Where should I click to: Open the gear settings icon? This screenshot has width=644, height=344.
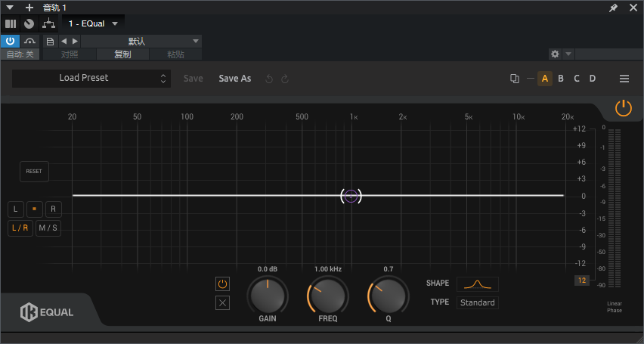click(555, 54)
